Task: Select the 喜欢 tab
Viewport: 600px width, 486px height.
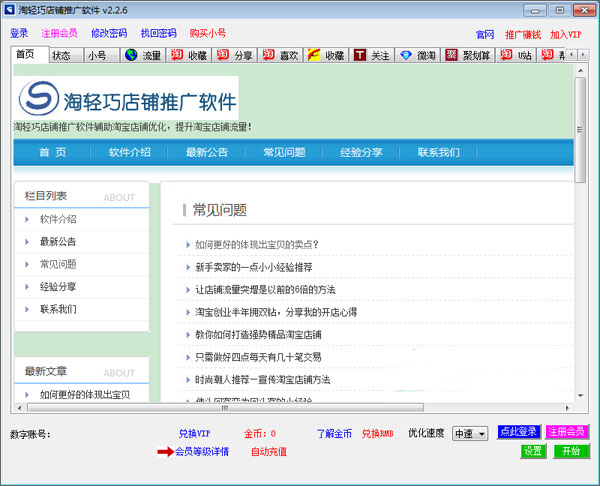Action: [281, 55]
